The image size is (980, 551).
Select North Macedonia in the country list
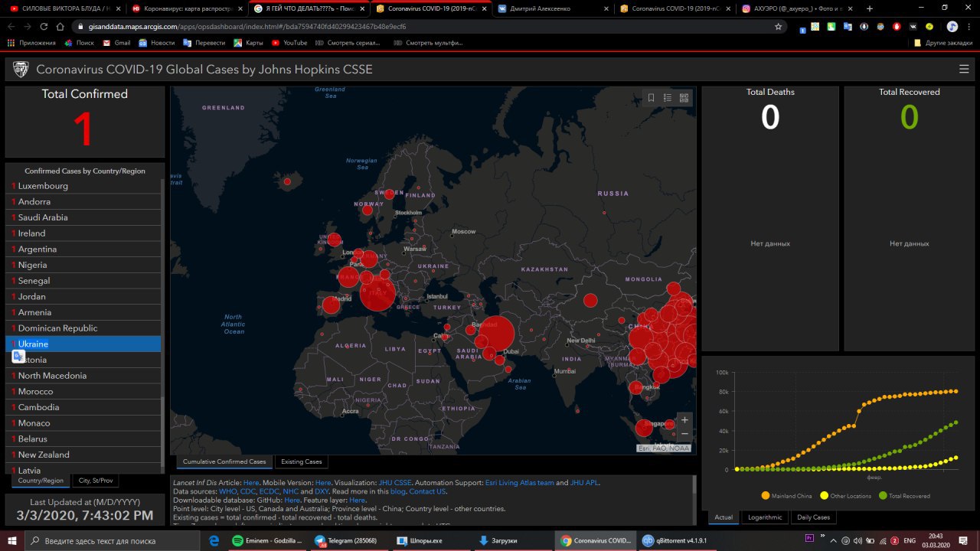(83, 376)
